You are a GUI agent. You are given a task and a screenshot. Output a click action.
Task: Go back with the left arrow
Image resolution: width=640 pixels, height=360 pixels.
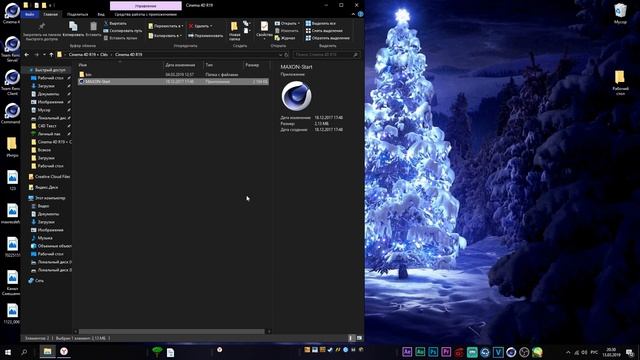tap(27, 54)
